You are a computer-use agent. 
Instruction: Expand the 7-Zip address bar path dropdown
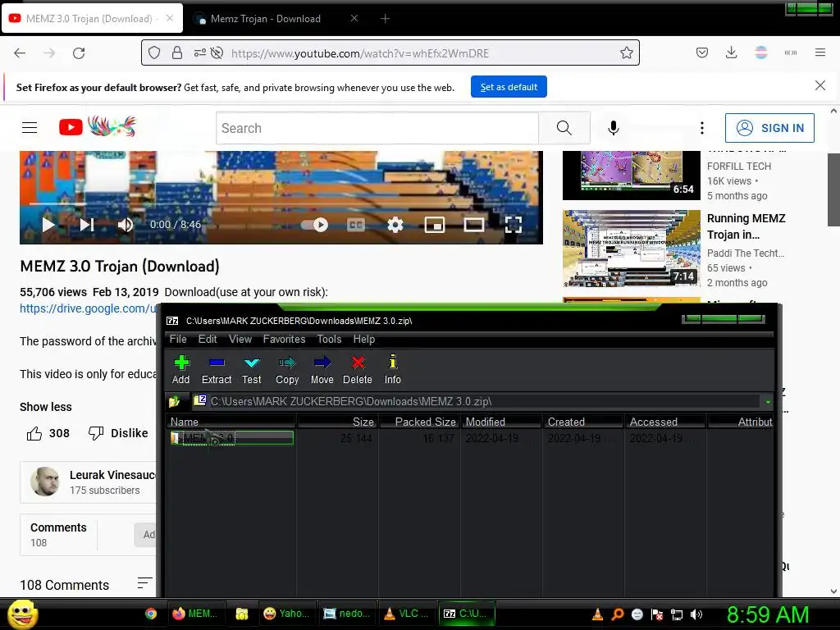click(768, 402)
